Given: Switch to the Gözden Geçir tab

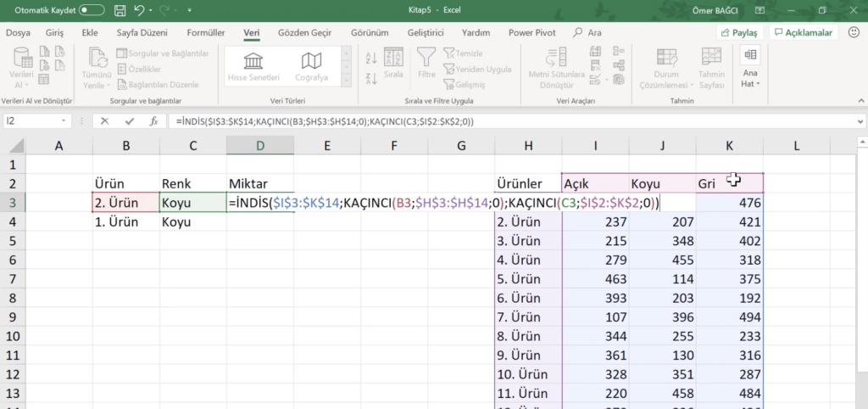Looking at the screenshot, I should [x=306, y=32].
